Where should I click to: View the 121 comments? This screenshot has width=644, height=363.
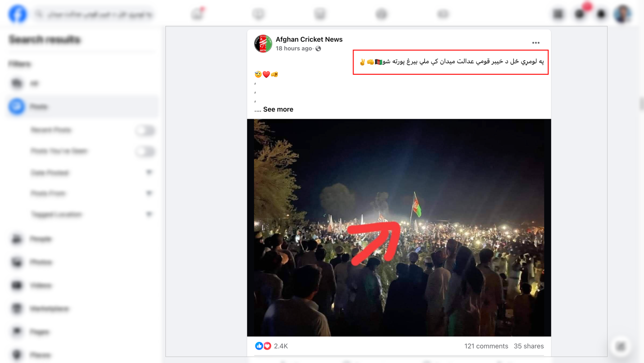point(486,346)
